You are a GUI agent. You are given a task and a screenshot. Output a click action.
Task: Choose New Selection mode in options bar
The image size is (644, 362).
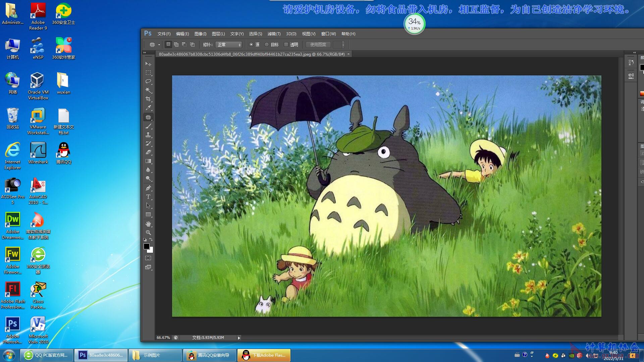(x=168, y=44)
